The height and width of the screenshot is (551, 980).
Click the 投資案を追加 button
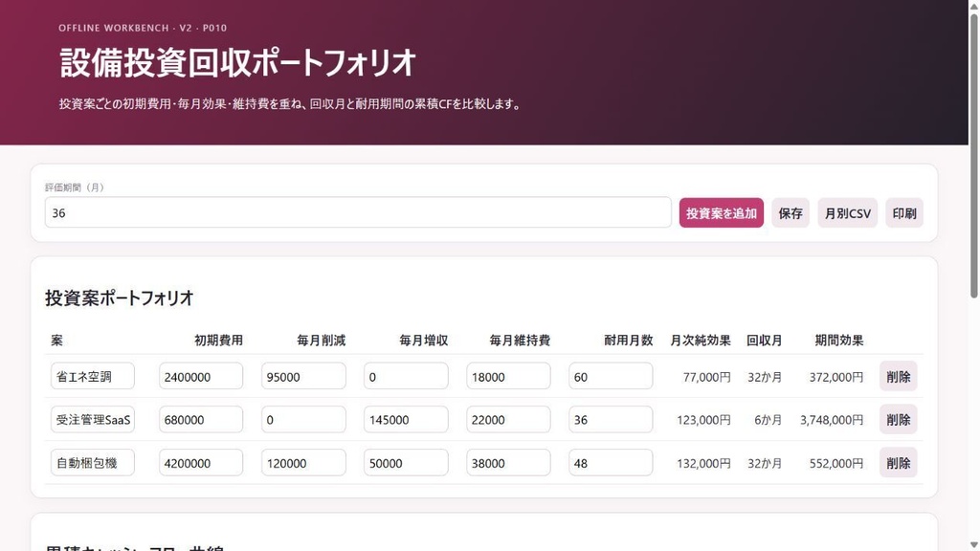click(x=722, y=213)
